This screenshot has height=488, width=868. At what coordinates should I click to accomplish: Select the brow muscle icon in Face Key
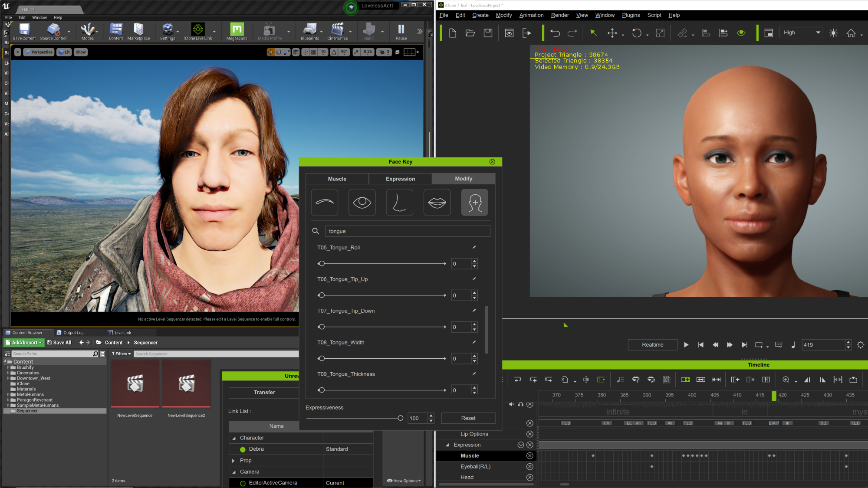[x=325, y=203]
